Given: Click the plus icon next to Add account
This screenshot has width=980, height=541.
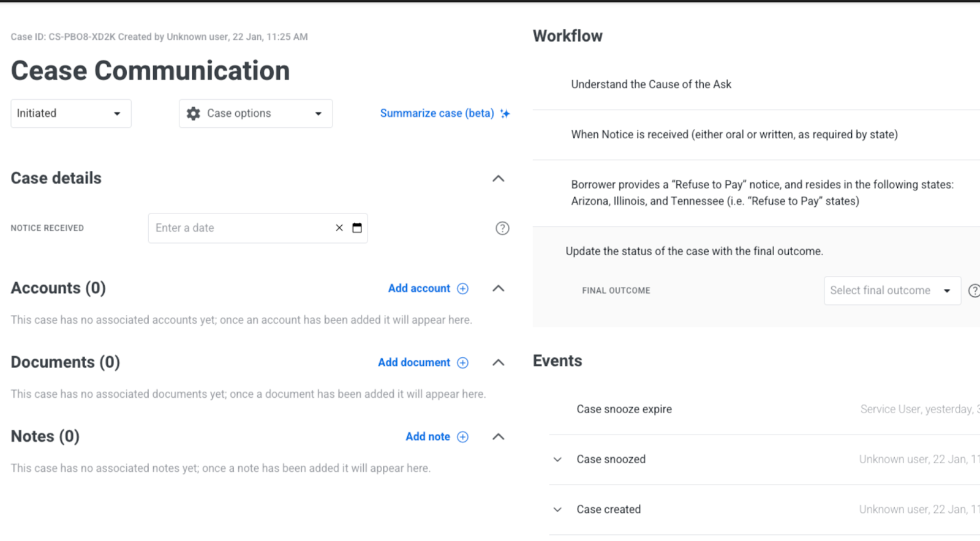Looking at the screenshot, I should [x=463, y=288].
